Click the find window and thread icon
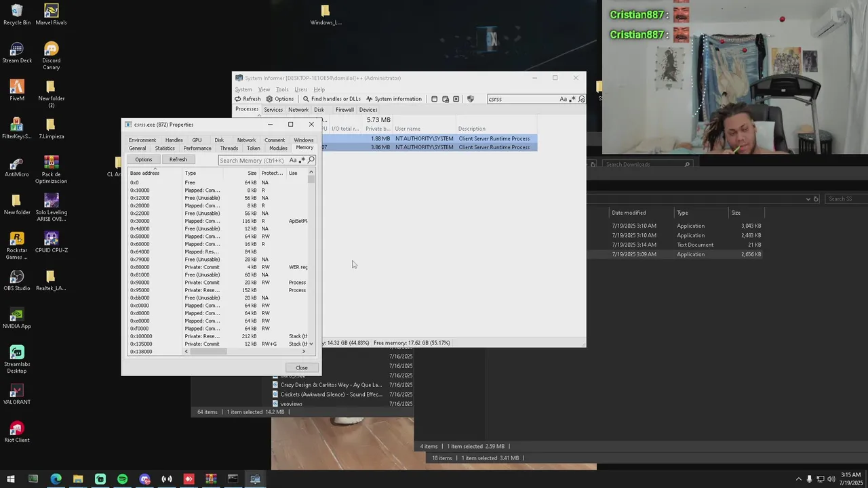The image size is (868, 488). [x=446, y=99]
